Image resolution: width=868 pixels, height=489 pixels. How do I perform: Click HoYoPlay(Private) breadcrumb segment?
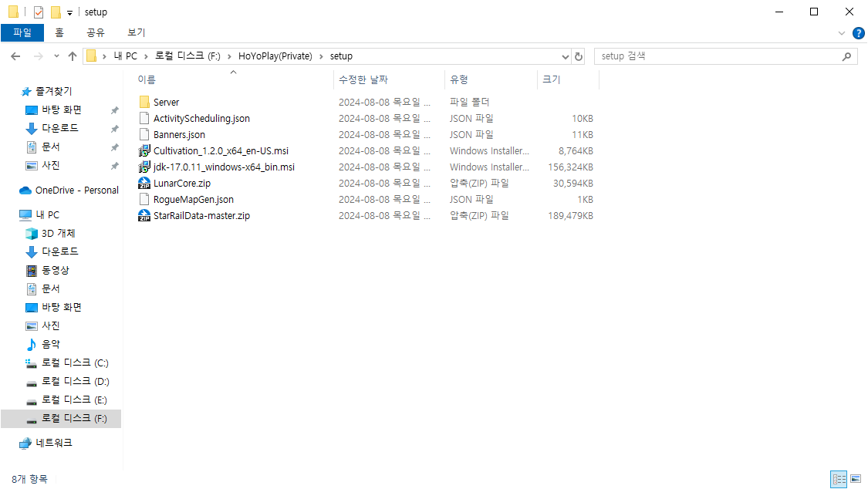(275, 56)
